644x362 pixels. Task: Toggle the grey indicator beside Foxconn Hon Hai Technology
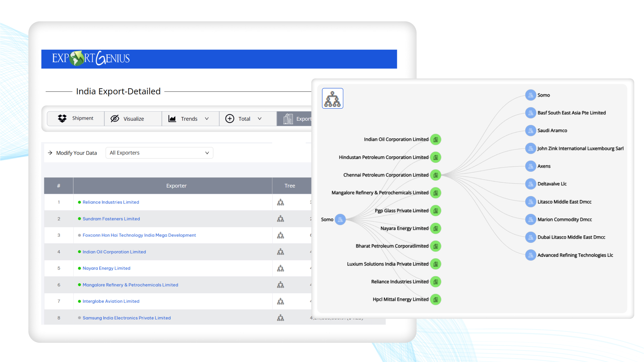tap(79, 235)
